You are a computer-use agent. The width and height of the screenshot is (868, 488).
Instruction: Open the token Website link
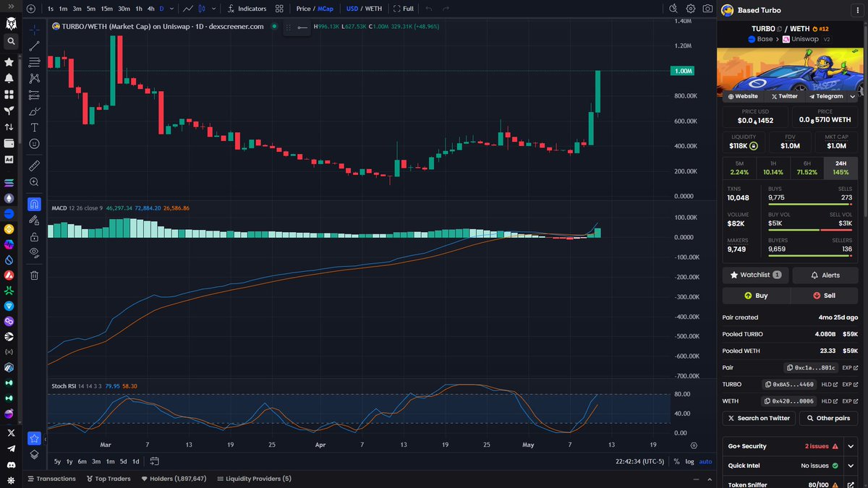coord(743,96)
